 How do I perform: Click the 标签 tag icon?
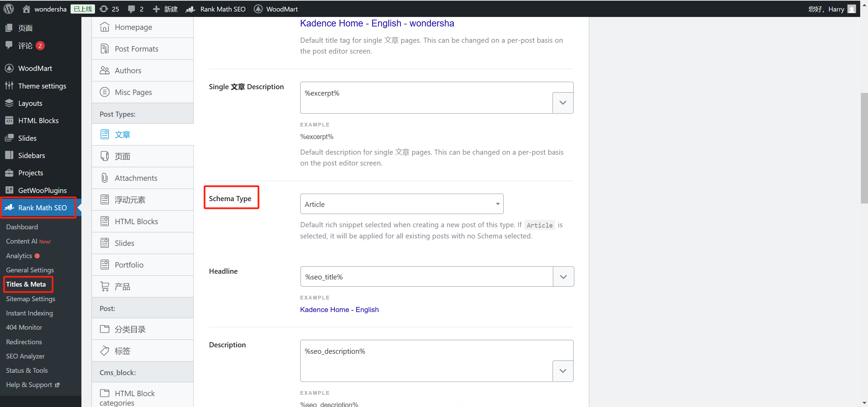[x=104, y=351]
